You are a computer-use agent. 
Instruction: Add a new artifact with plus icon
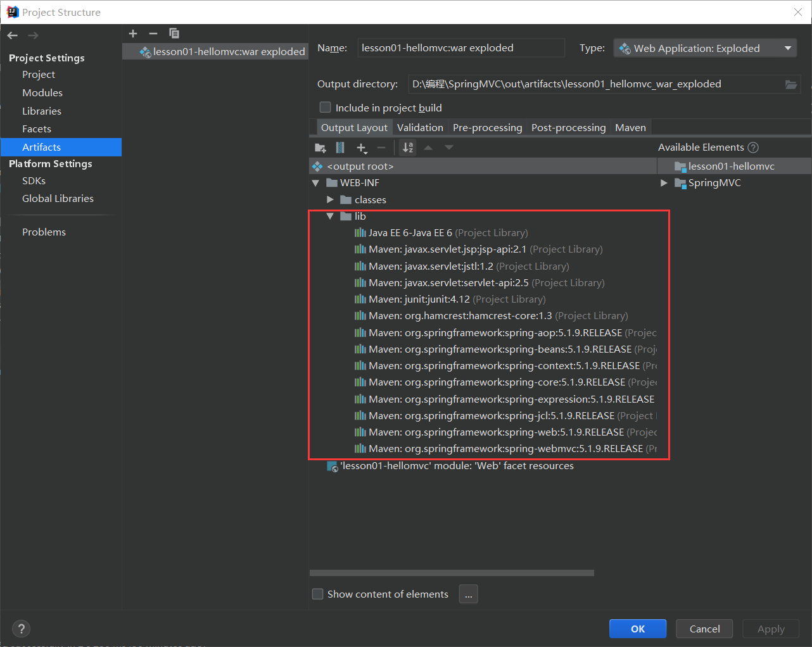point(133,34)
